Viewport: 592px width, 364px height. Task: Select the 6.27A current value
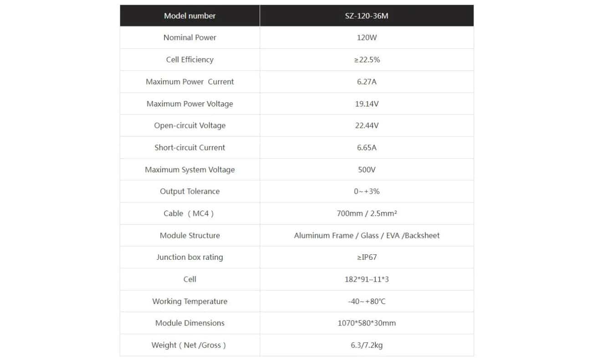[x=367, y=81]
